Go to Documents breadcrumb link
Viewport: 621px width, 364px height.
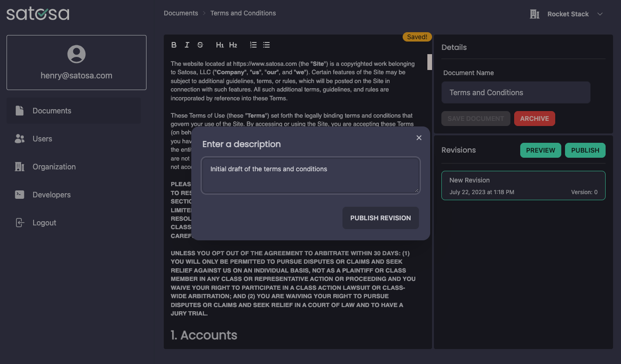pos(181,13)
